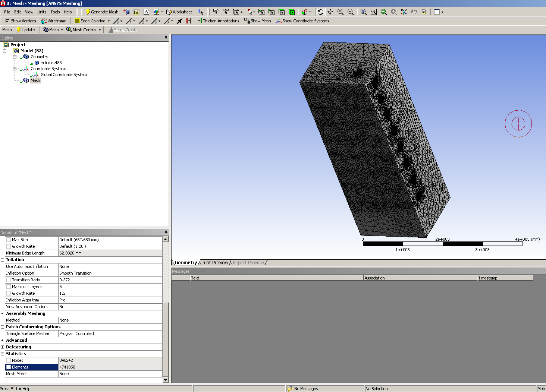
Task: Select the Rotate view tool
Action: [320, 12]
